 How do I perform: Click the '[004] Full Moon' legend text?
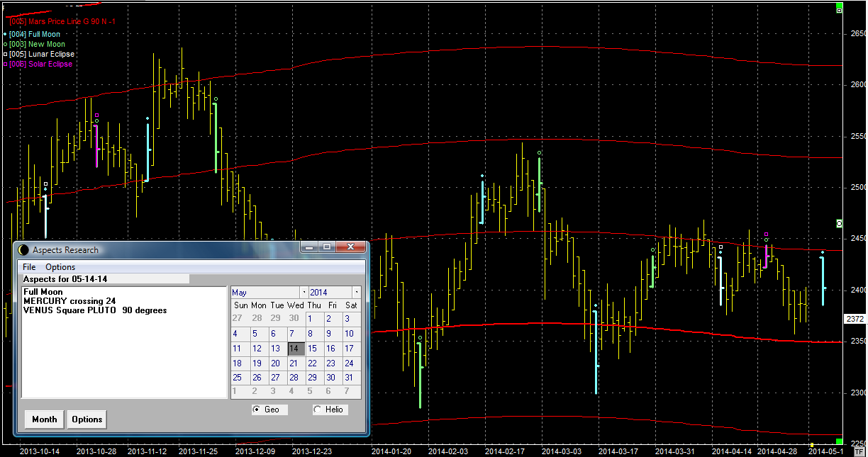35,34
